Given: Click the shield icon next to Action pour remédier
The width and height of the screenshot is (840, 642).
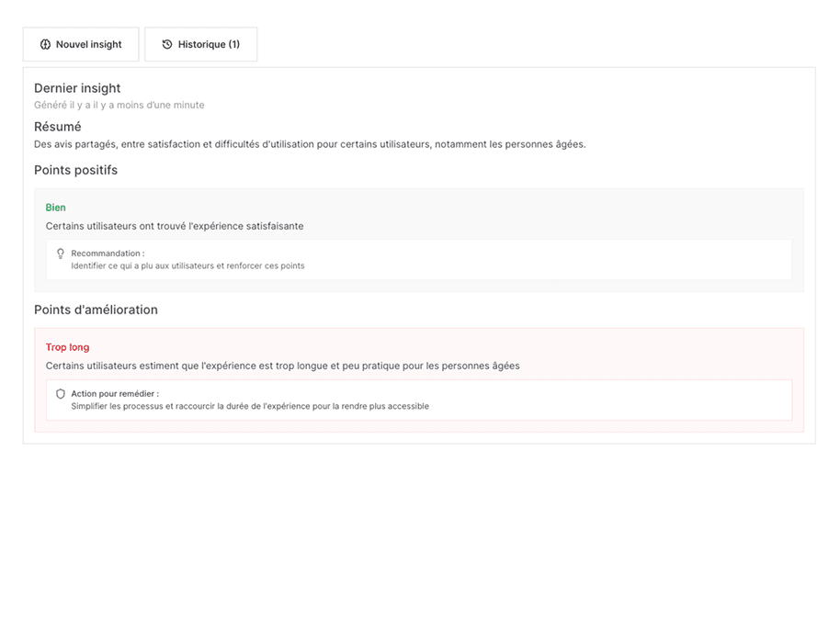Looking at the screenshot, I should coord(61,394).
